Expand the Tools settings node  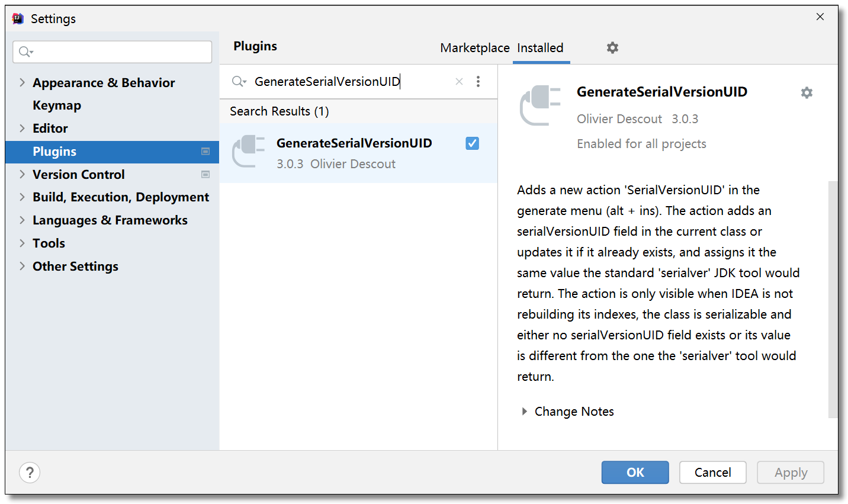click(x=22, y=243)
